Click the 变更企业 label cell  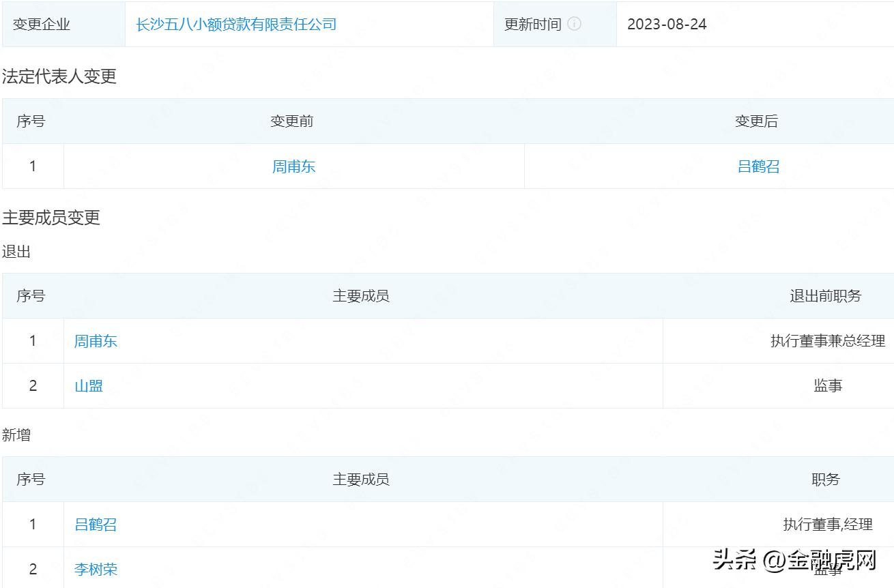coord(63,25)
